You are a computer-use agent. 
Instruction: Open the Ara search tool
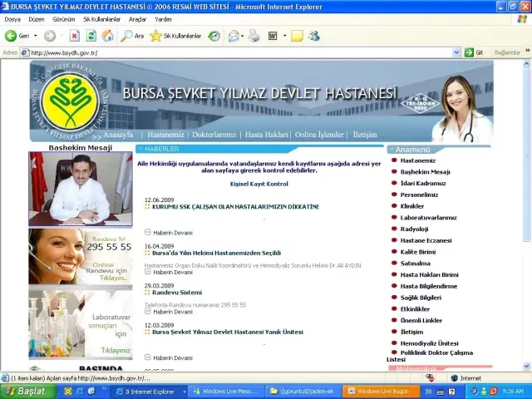[132, 36]
